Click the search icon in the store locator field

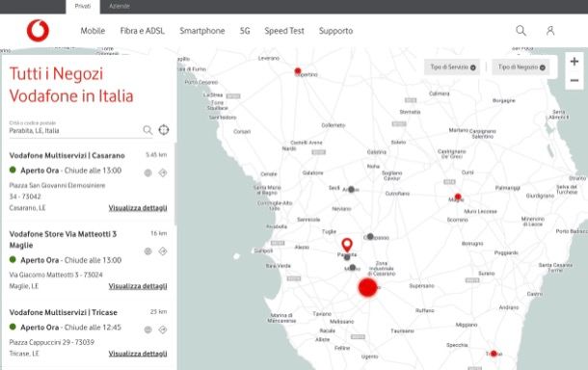pos(147,130)
